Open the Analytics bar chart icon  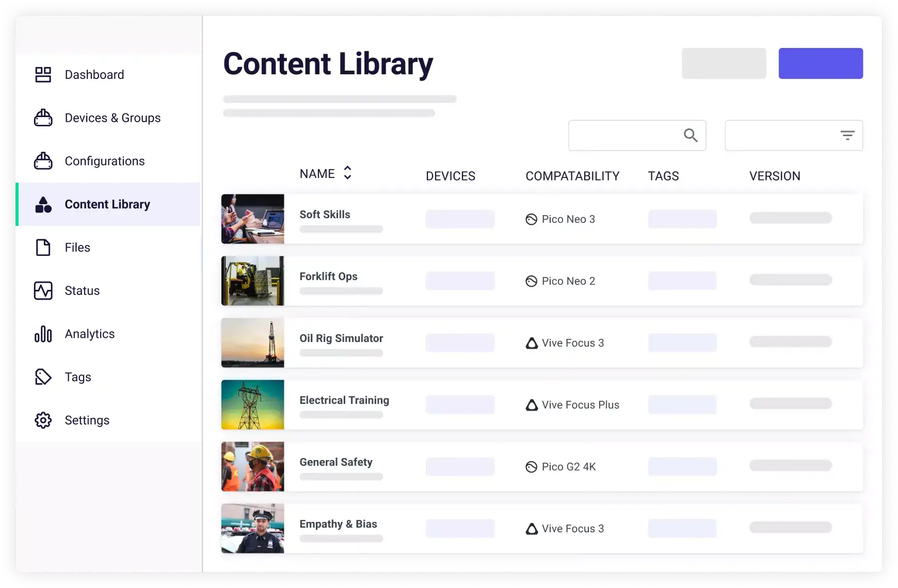pos(43,334)
